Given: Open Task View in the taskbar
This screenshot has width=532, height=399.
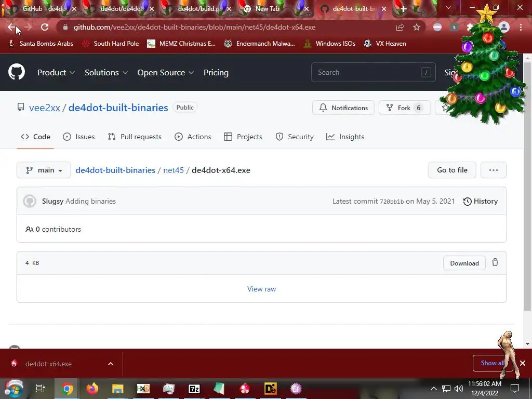Looking at the screenshot, I should click(x=41, y=389).
